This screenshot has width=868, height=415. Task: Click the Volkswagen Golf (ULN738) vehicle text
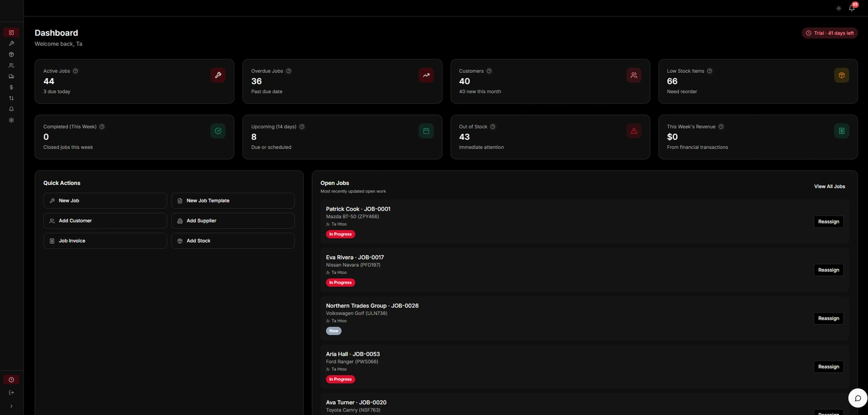(357, 313)
